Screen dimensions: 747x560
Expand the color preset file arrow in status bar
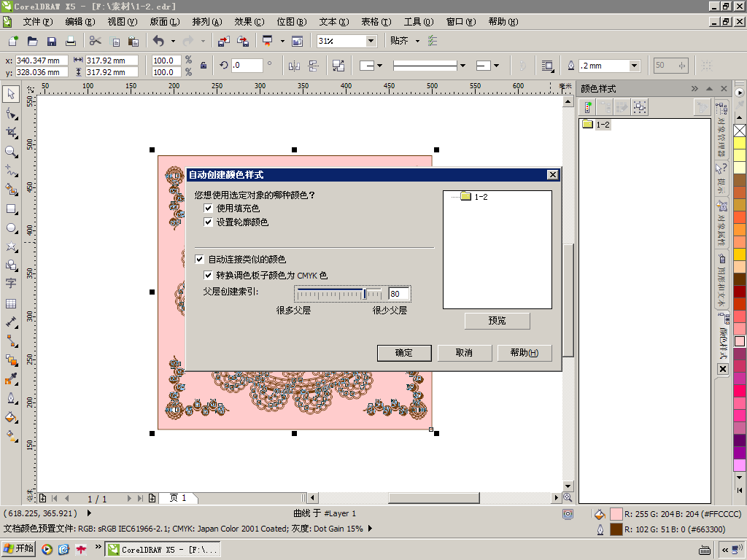pyautogui.click(x=370, y=528)
